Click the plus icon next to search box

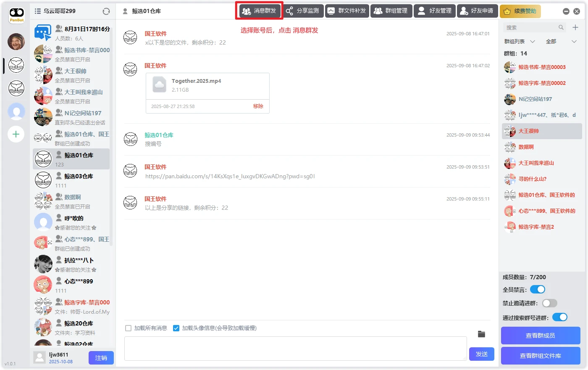(575, 27)
